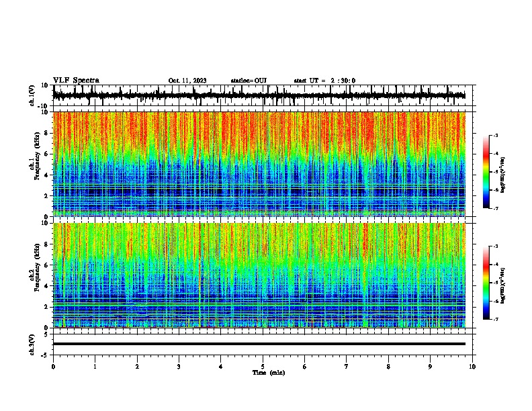Click the ch.1 spectrogram panel
Viewport: 532px width, 411px height.
tap(259, 164)
